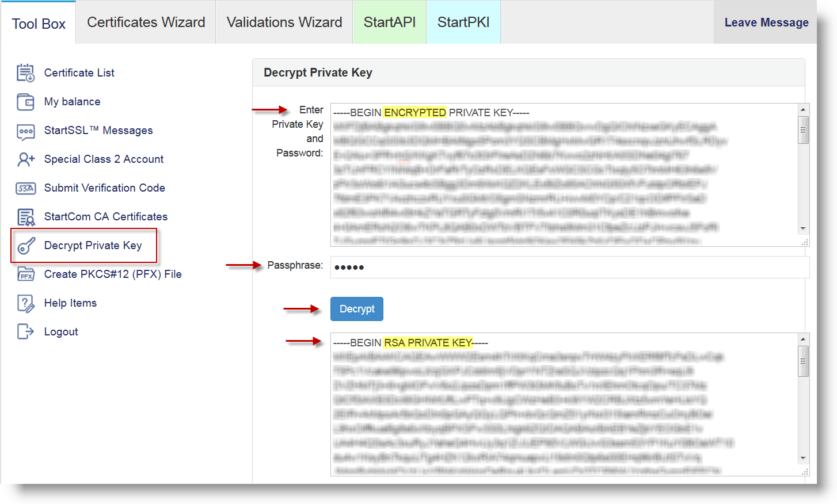The width and height of the screenshot is (837, 504).
Task: Switch to the StartPKI tab
Action: (463, 22)
